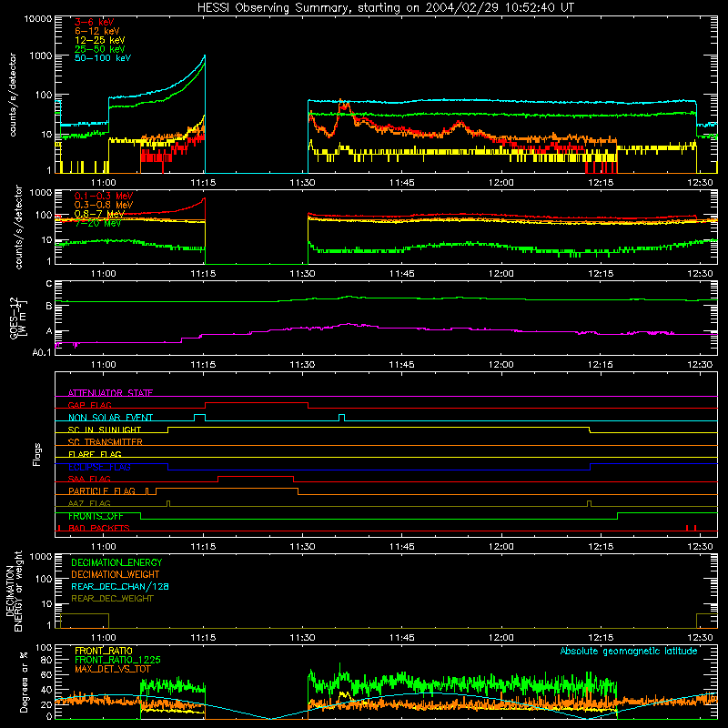Click the NON_SOLAR_EVENT flag label
Screen dimensions: 728x728
click(110, 418)
